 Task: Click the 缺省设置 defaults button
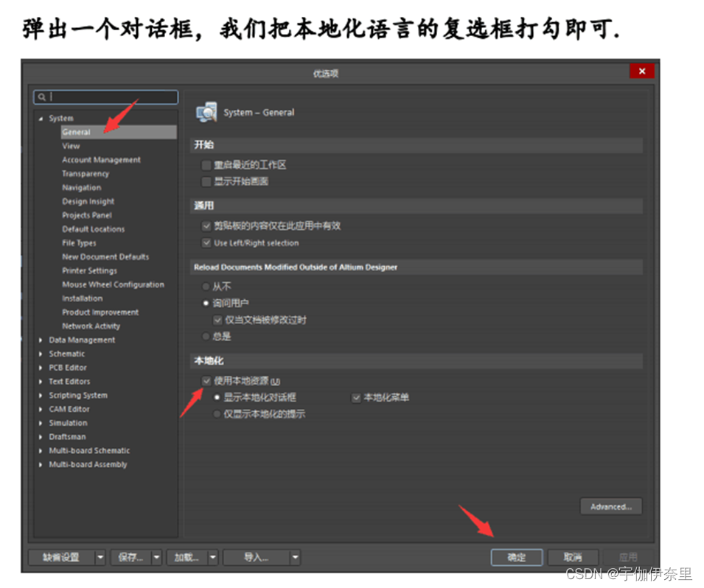(61, 558)
